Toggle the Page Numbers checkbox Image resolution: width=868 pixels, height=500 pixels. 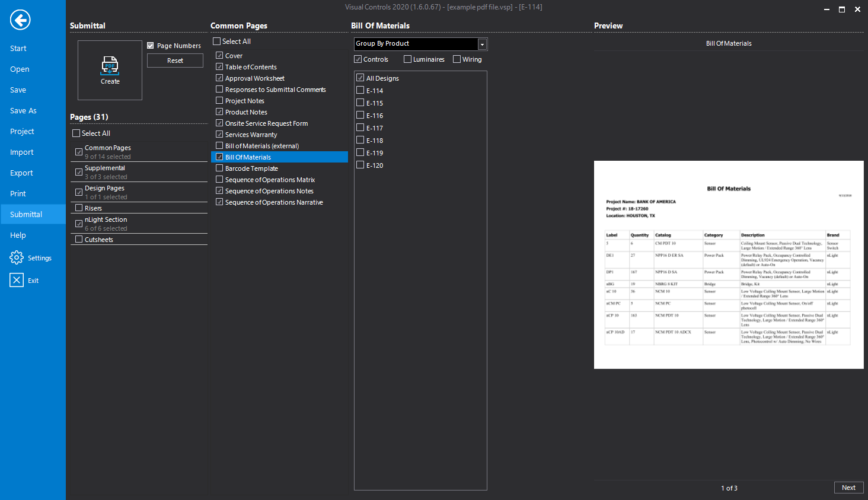[x=151, y=46]
